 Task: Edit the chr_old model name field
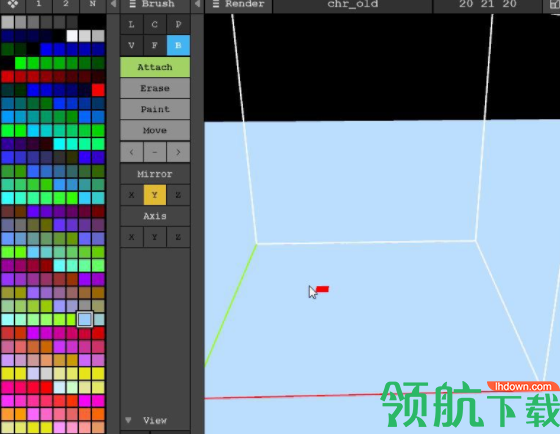(353, 5)
